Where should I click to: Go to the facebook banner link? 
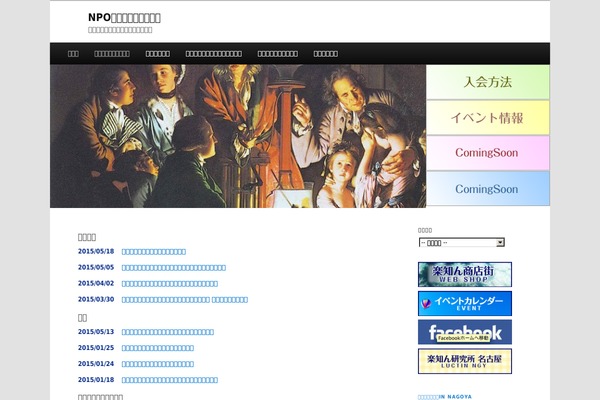(x=465, y=332)
